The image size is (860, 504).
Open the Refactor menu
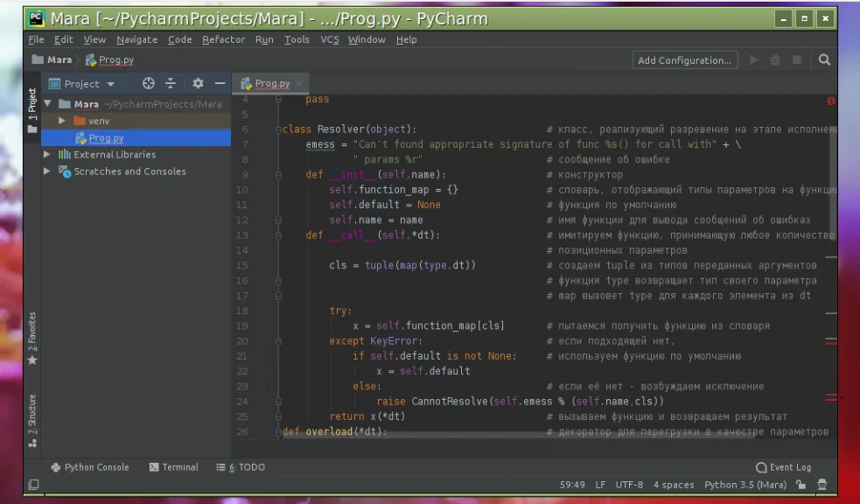pos(223,39)
